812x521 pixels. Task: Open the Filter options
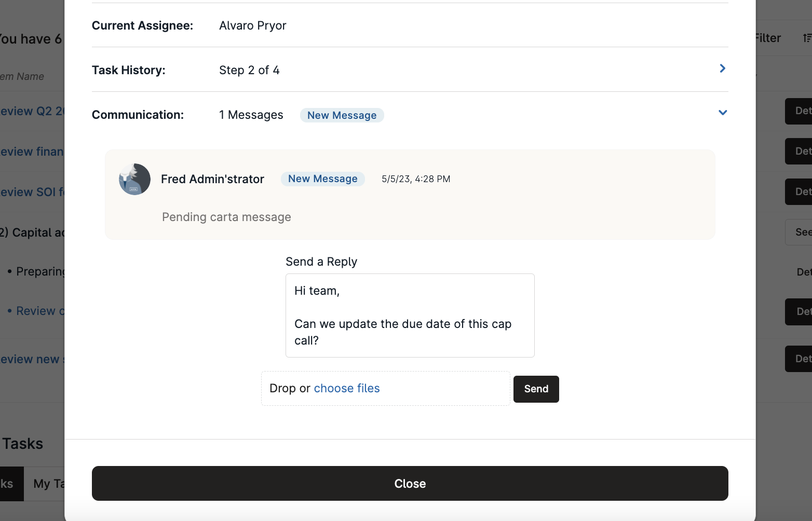[x=767, y=38]
